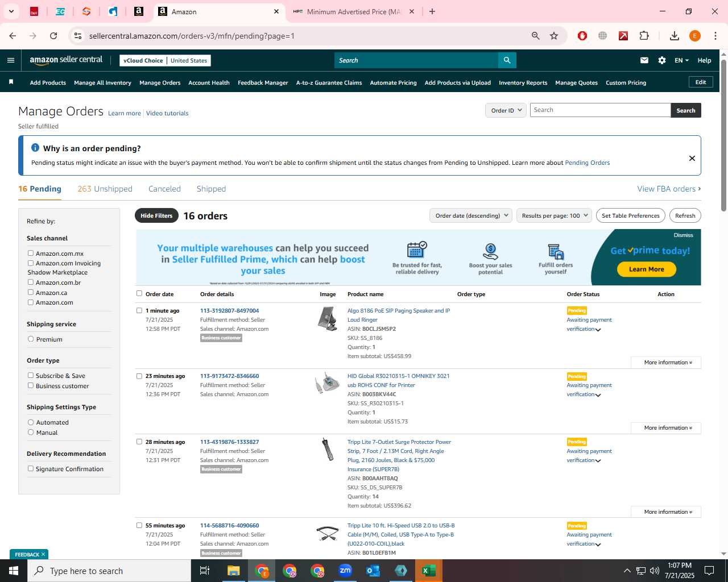Select the Premium shipping service radio
728x582 pixels.
point(31,339)
